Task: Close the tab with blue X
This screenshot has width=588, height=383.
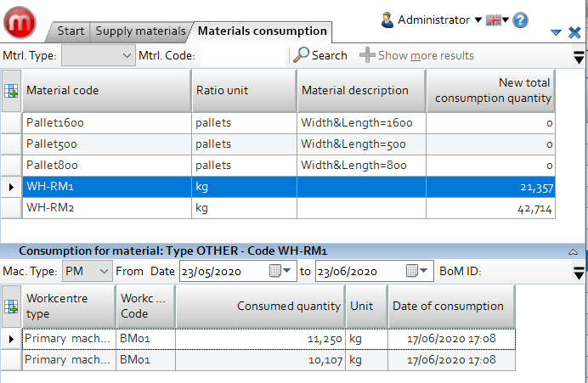Action: [574, 32]
